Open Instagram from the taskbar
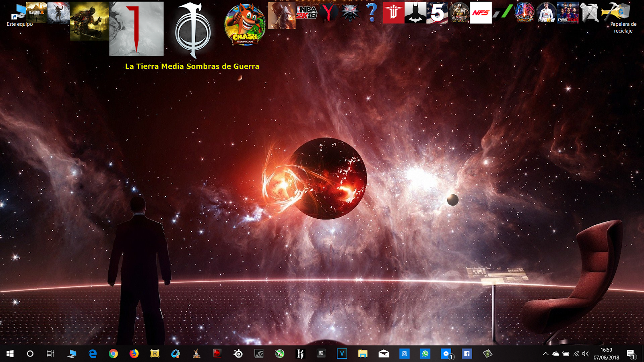This screenshot has height=362, width=644. coord(405,354)
